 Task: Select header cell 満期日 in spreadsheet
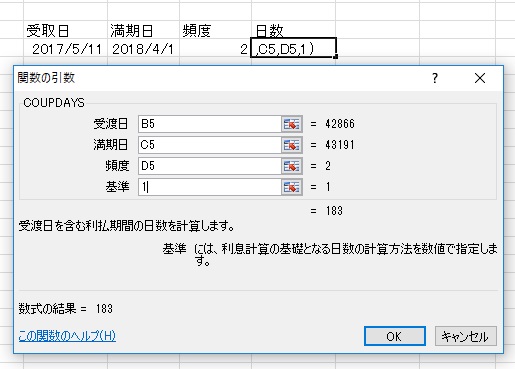(144, 31)
